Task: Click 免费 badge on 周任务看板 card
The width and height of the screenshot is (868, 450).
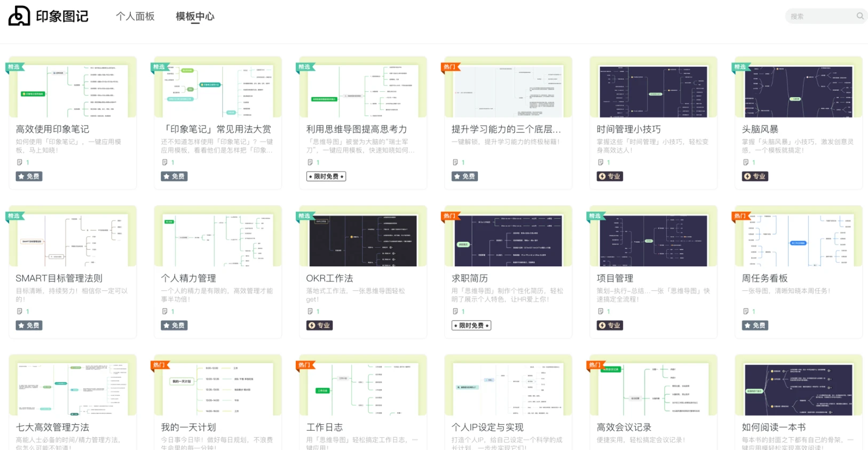Action: [755, 325]
